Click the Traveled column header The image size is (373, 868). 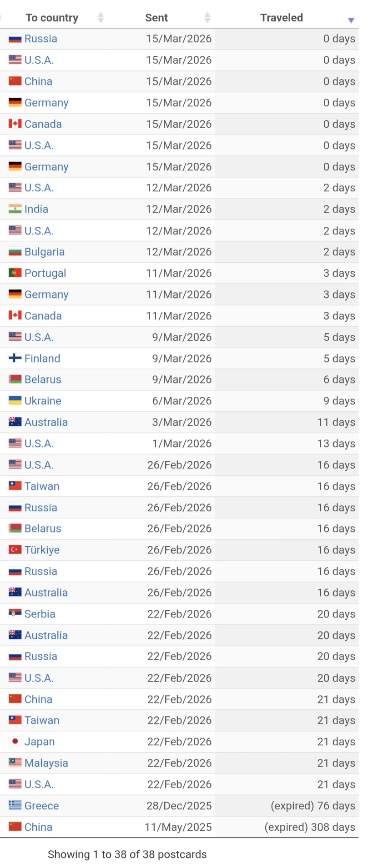(x=281, y=18)
